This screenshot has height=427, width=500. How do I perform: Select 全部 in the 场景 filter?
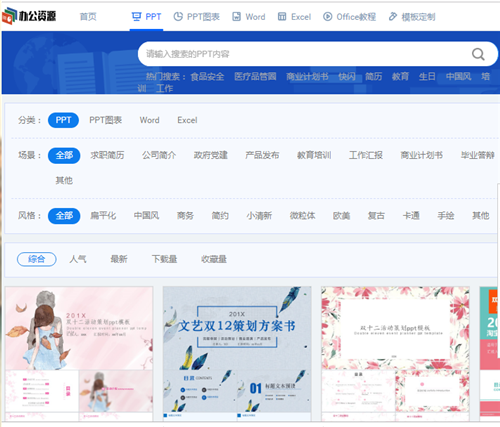tap(64, 155)
